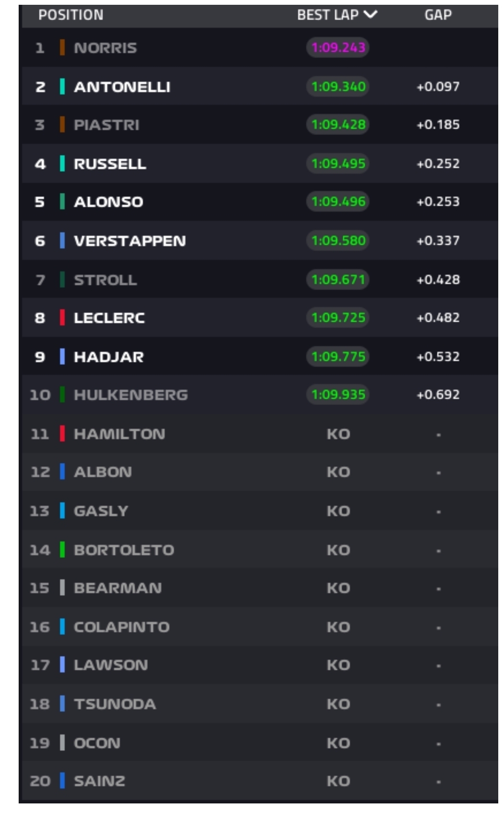Click the red team color bar beside Leclerc
The image size is (504, 813).
tap(62, 317)
